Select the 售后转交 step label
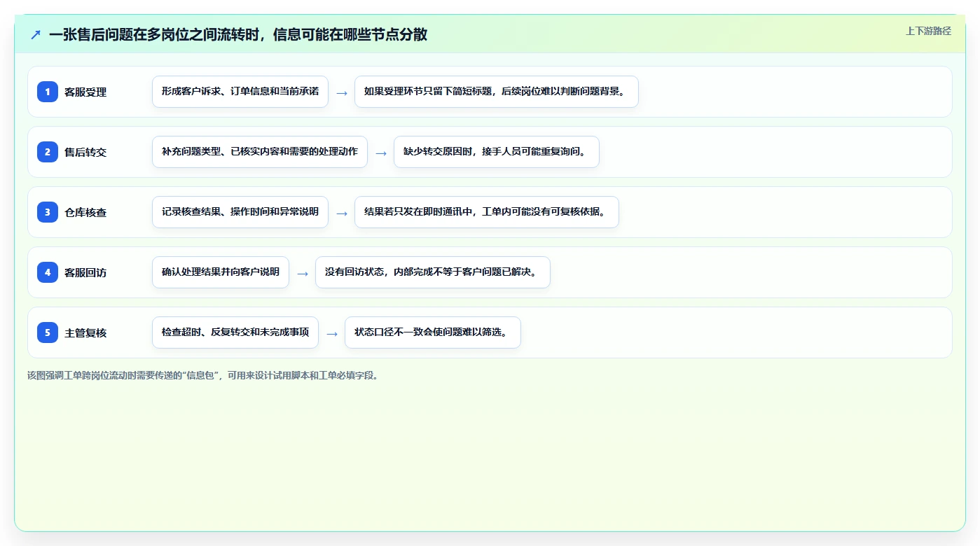This screenshot has width=980, height=546. click(85, 152)
